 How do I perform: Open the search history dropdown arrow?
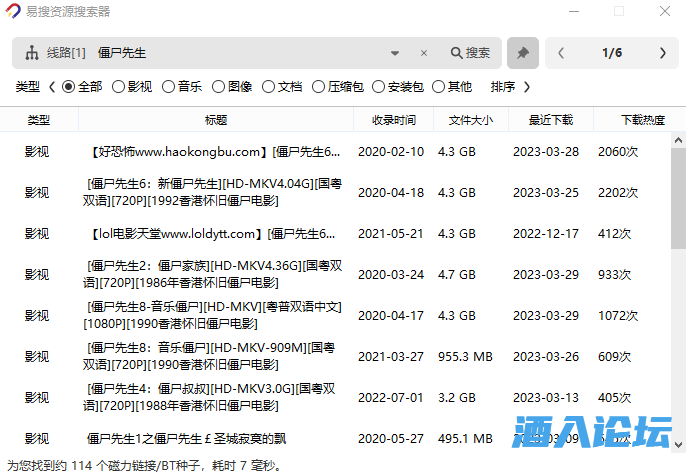click(x=395, y=53)
